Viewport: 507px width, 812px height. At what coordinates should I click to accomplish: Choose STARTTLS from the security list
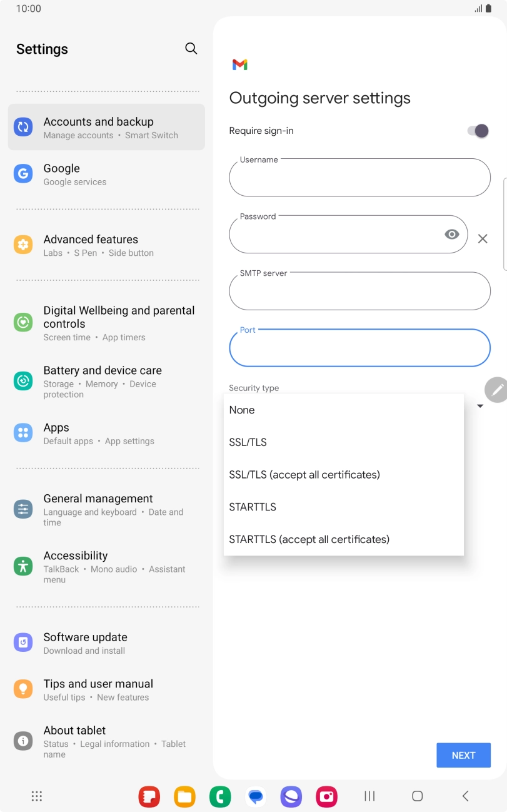(x=253, y=507)
